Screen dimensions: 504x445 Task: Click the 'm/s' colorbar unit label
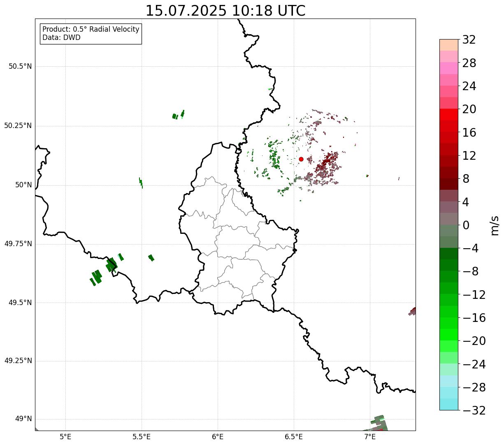494,225
